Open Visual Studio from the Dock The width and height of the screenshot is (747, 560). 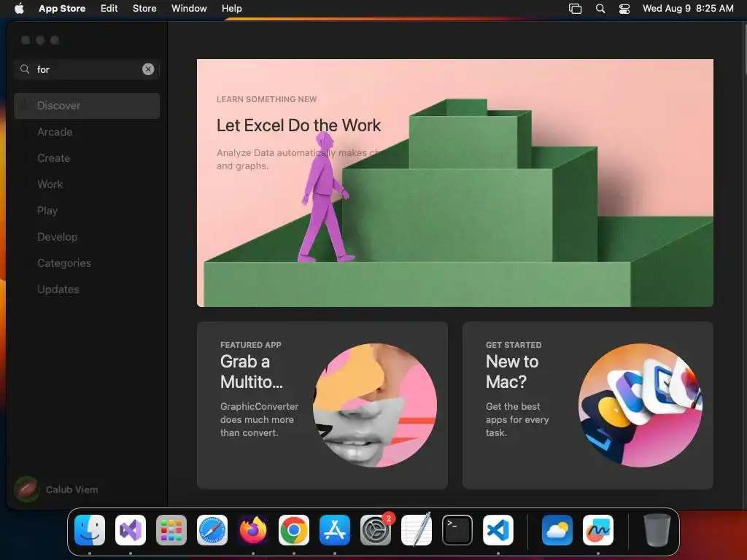131,530
